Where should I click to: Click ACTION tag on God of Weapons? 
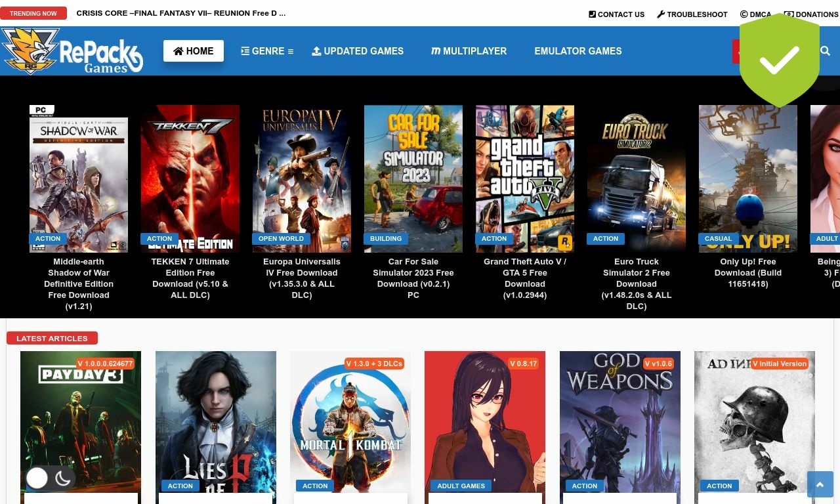point(585,486)
